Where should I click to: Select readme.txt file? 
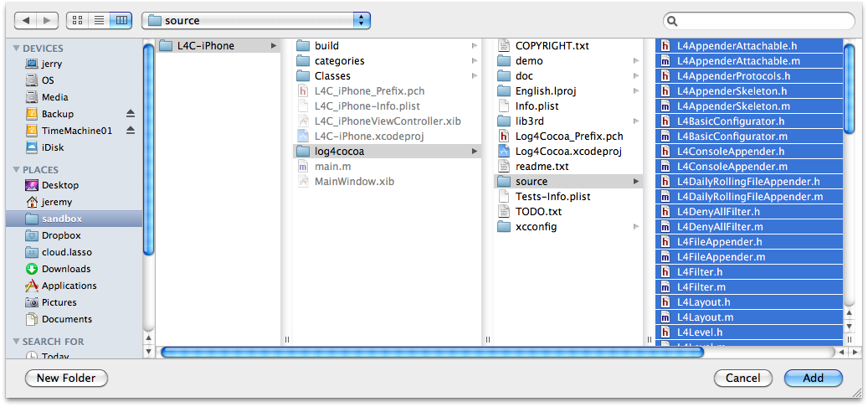(x=568, y=166)
